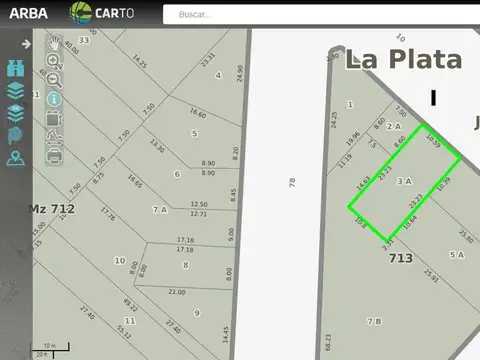
Task: Click the 24.25 dimension label
Action: [x=334, y=120]
